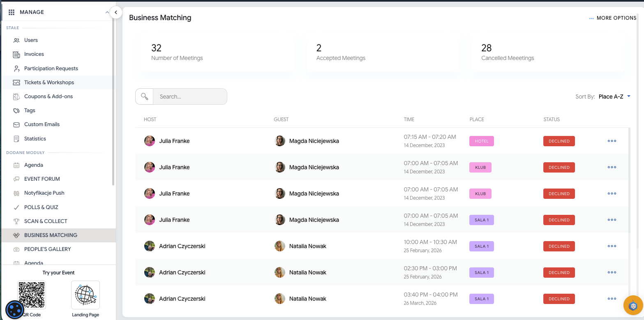Viewport: 644px width, 320px height.
Task: Click the Statistics icon in sidebar
Action: tap(16, 139)
